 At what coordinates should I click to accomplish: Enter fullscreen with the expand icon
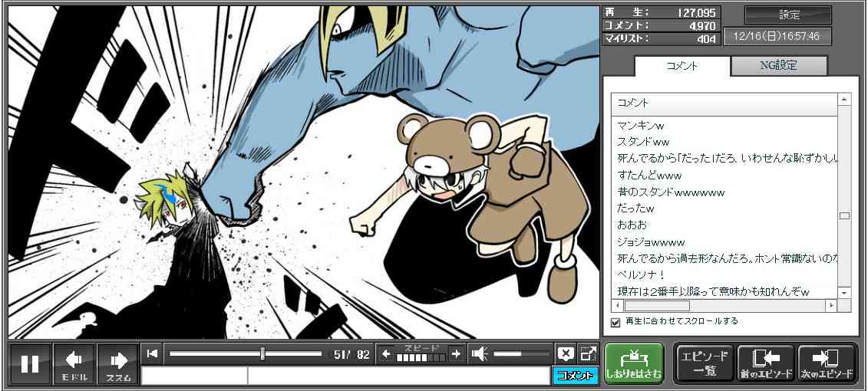(587, 353)
